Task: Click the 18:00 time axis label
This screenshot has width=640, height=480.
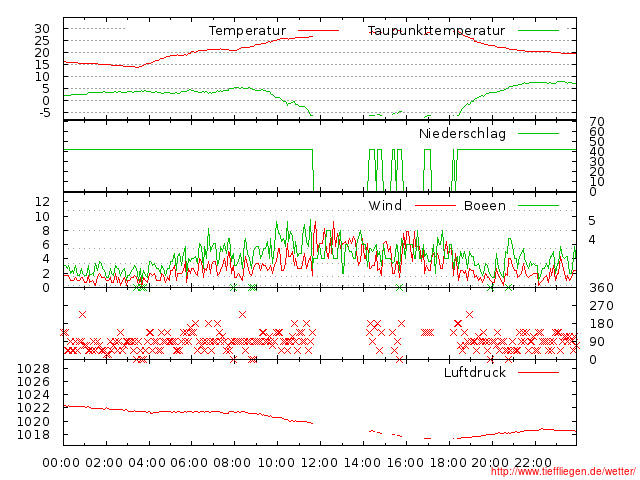Action: (448, 462)
